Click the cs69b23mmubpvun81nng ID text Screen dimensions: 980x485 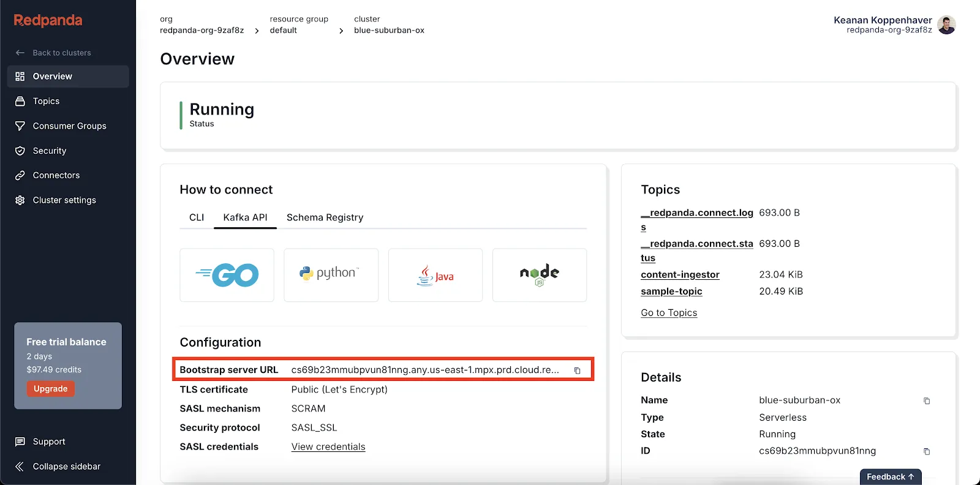[x=817, y=451]
